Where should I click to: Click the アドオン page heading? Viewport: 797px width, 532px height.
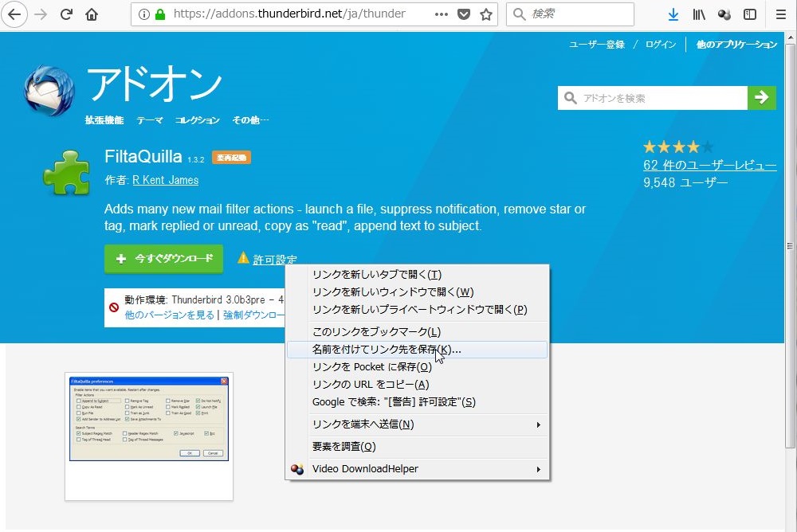(x=155, y=84)
